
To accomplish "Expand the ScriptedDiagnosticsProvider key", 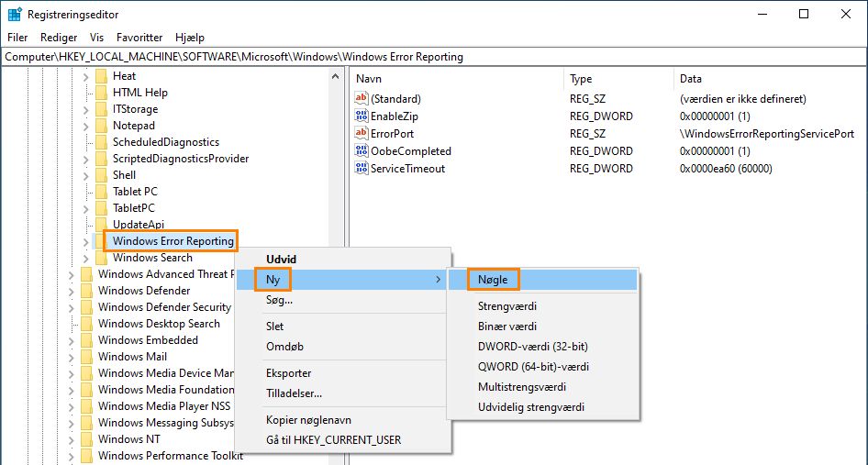I will click(86, 159).
